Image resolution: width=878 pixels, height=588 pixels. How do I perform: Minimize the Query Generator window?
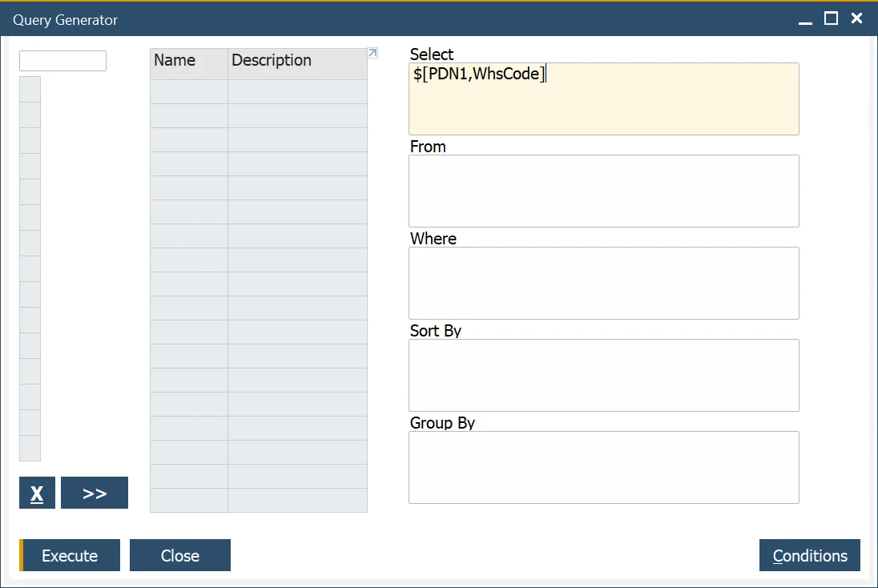pos(804,18)
